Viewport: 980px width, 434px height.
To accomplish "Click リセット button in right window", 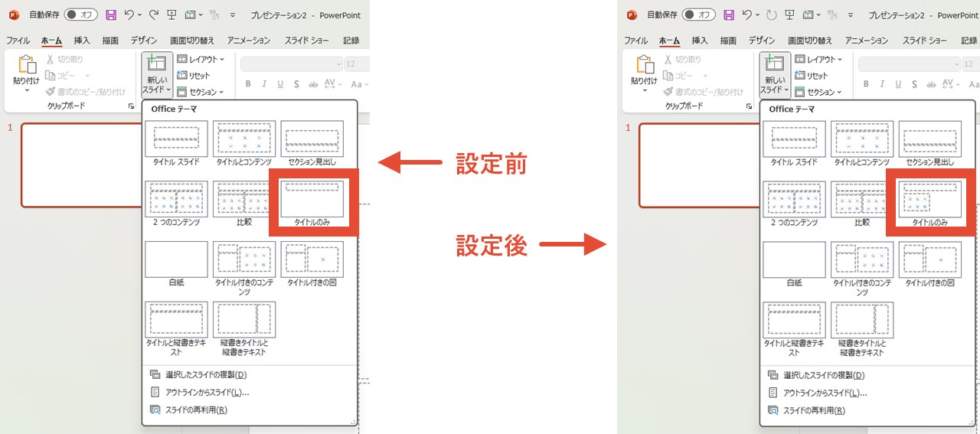I will pos(812,75).
